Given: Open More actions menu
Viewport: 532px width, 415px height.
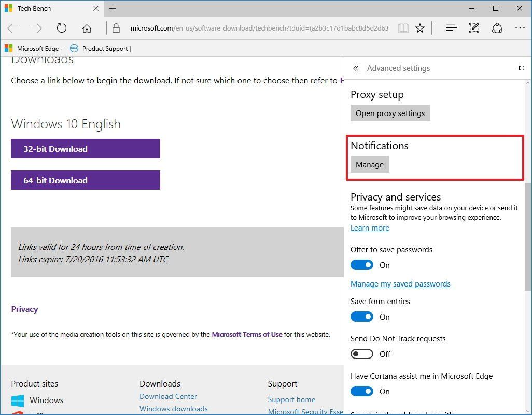Looking at the screenshot, I should click(x=520, y=28).
